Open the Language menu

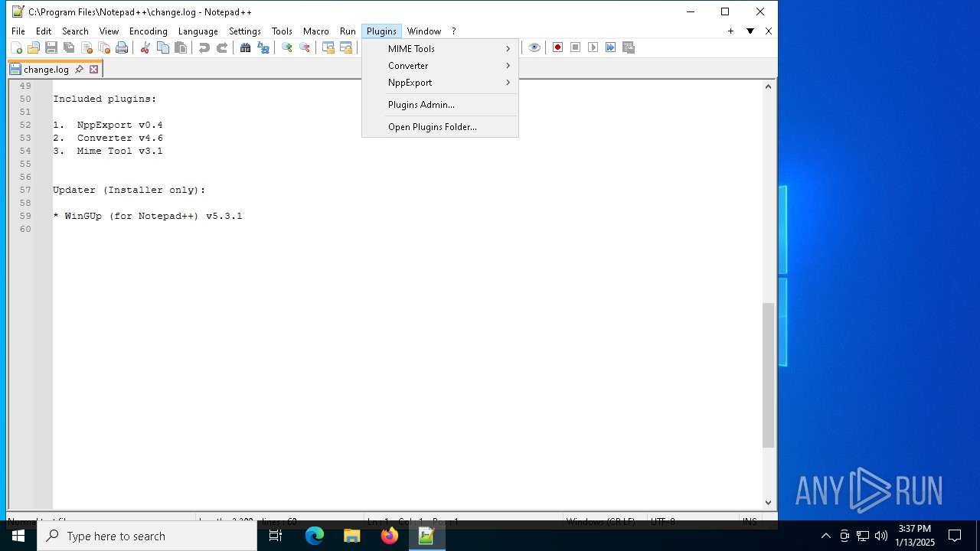(x=198, y=31)
